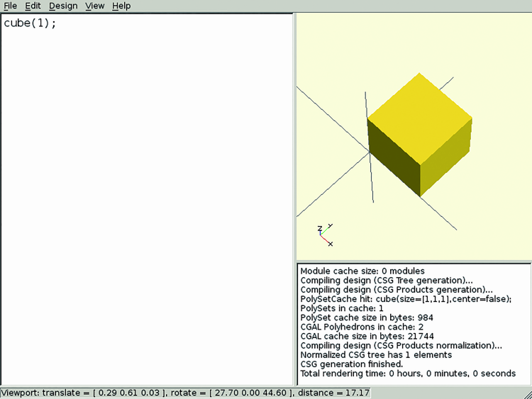Click the 'Total rendering time' console line

pyautogui.click(x=408, y=373)
